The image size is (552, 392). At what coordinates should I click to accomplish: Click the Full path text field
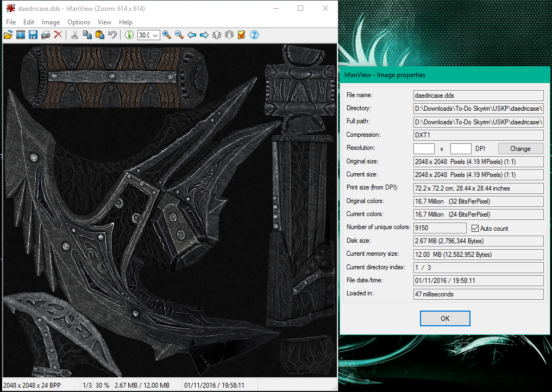click(x=478, y=122)
